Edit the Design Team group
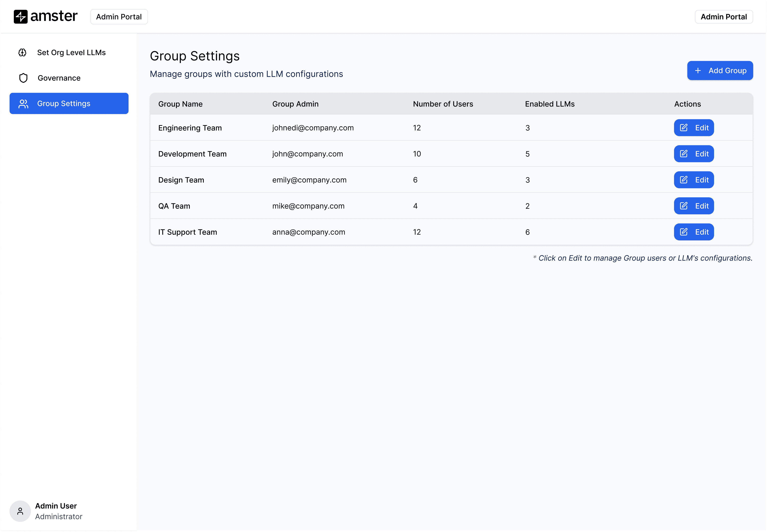 694,180
